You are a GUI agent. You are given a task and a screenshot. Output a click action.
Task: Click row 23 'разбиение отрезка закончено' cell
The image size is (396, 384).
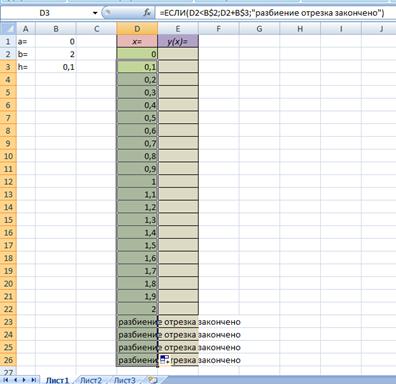click(137, 322)
